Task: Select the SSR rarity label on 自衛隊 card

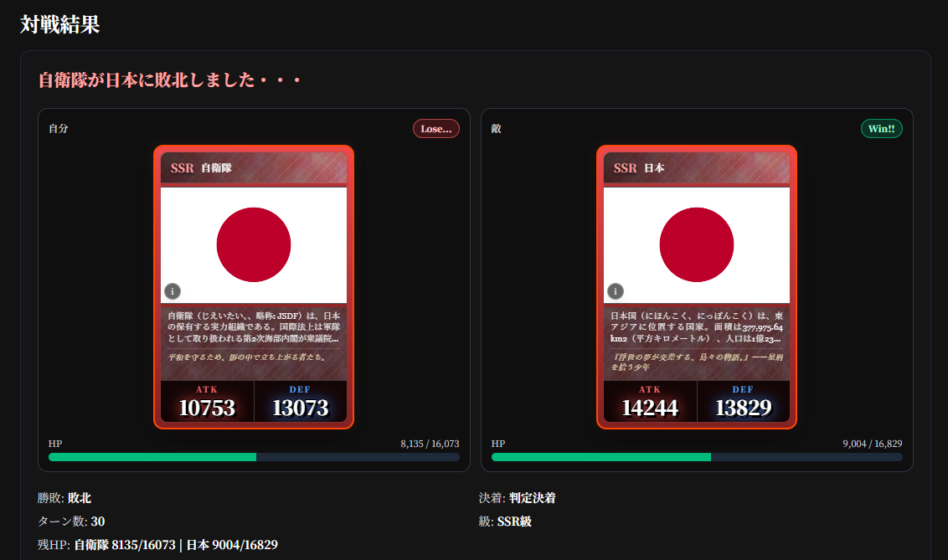Action: point(182,168)
